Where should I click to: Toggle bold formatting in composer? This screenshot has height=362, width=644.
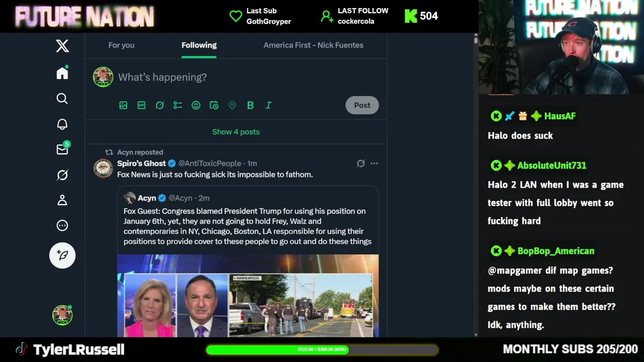250,105
